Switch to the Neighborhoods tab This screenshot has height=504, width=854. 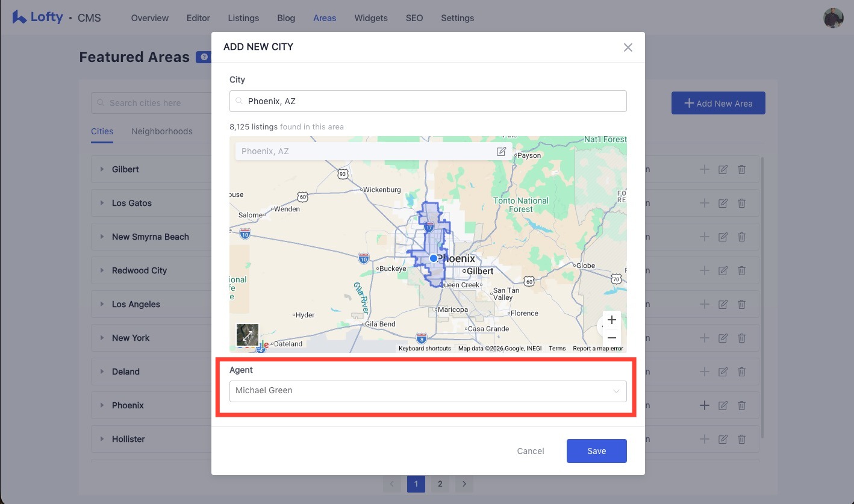(162, 131)
